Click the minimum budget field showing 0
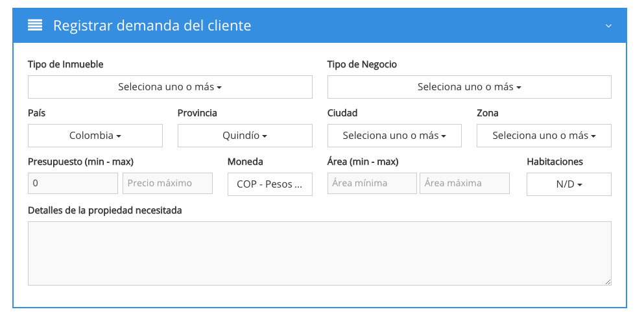Viewport: 644px width, 318px height. (73, 184)
